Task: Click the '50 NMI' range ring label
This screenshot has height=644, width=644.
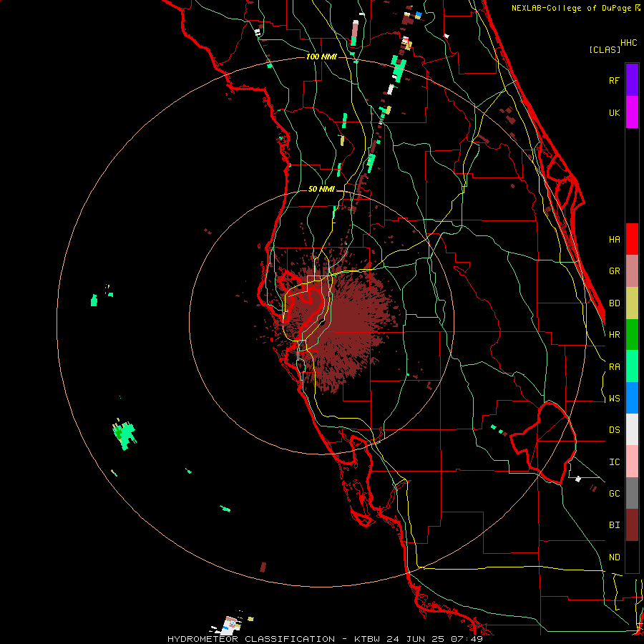Action: coord(321,190)
